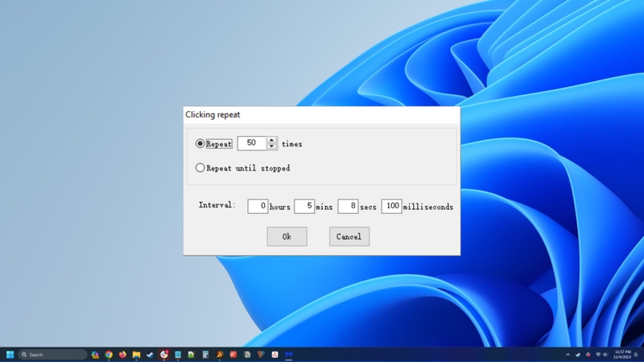This screenshot has height=362, width=644.
Task: Decrease repeat count with down arrow
Action: (271, 146)
